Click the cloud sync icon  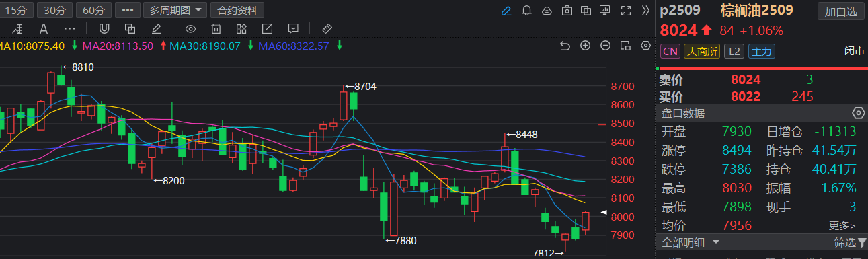(x=547, y=11)
